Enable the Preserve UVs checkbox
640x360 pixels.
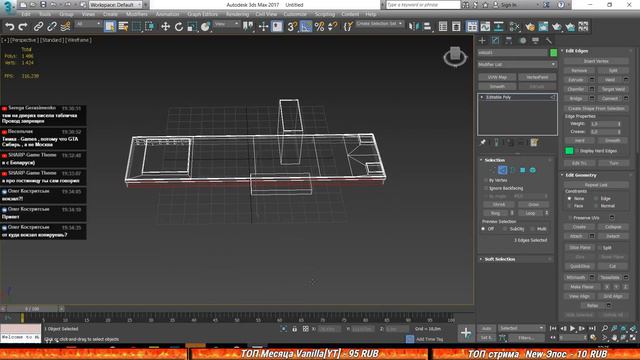click(570, 218)
